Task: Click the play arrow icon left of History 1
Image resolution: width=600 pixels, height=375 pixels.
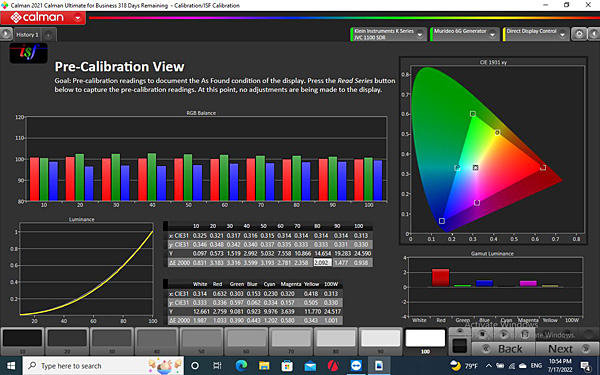Action: tap(6, 34)
